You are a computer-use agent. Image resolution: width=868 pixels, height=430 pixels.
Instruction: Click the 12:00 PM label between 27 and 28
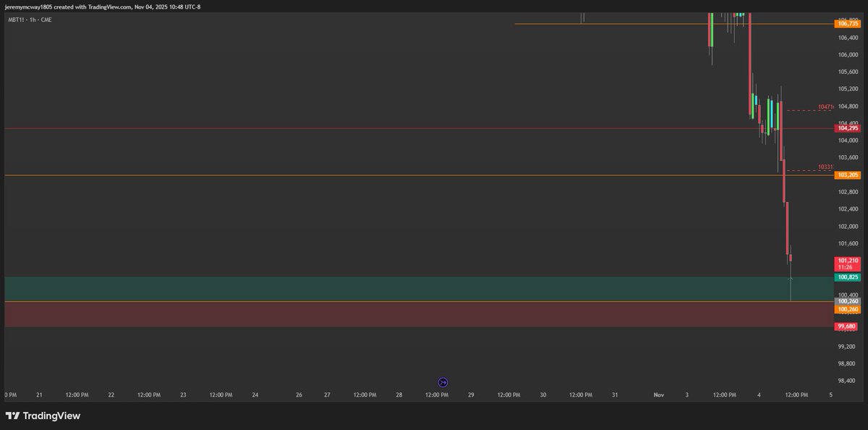365,395
